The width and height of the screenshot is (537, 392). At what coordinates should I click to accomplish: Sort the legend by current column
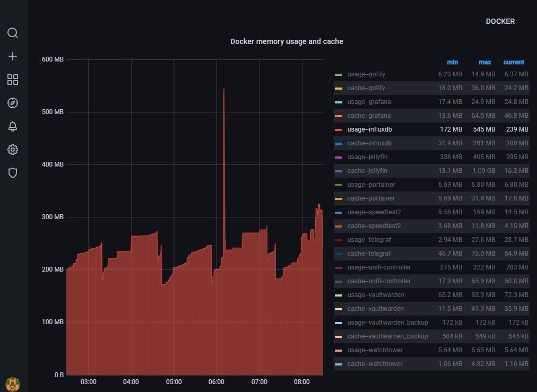513,62
